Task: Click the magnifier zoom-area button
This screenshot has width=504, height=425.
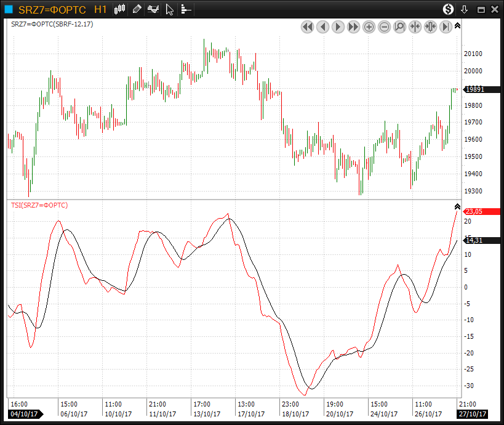Action: click(399, 26)
